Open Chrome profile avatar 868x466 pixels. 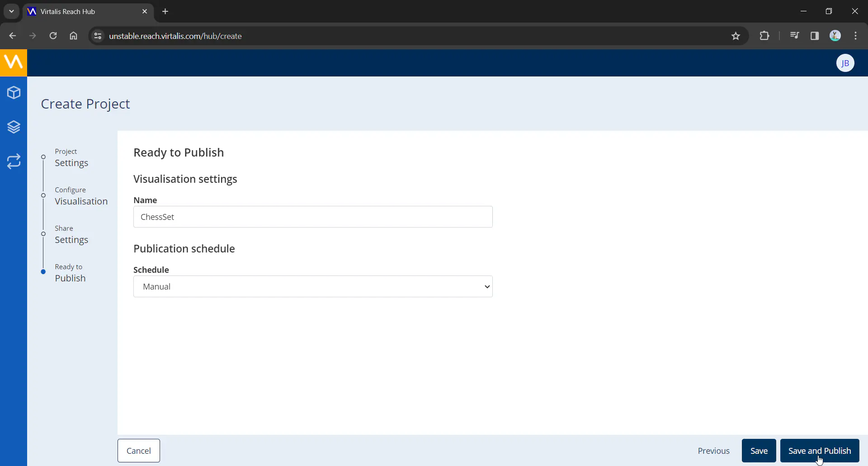(x=835, y=36)
